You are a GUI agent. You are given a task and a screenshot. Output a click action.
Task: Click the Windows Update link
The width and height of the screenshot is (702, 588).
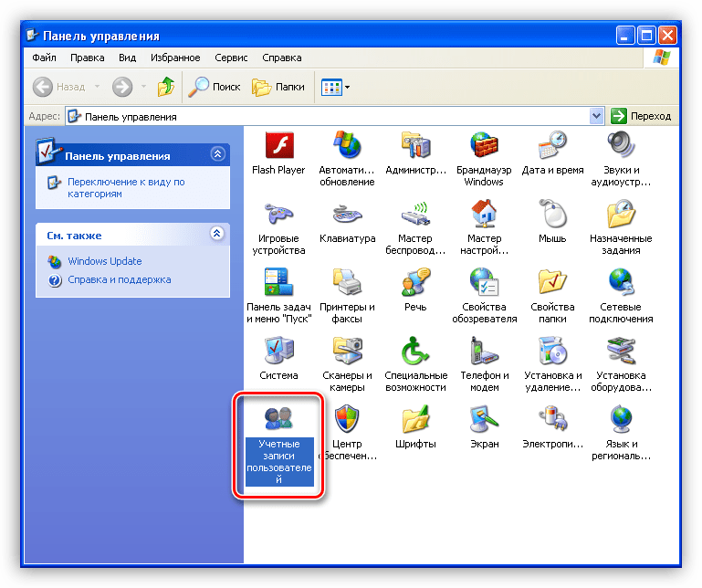coord(104,261)
